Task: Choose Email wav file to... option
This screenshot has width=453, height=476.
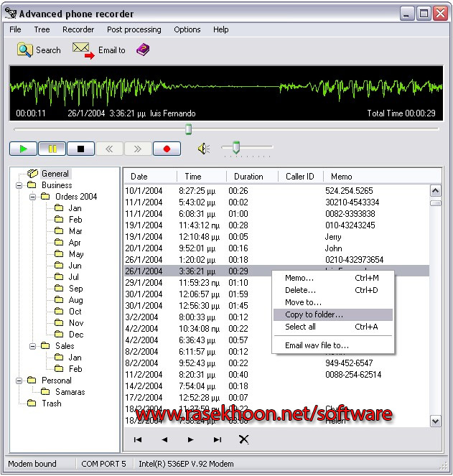Action: tap(333, 345)
